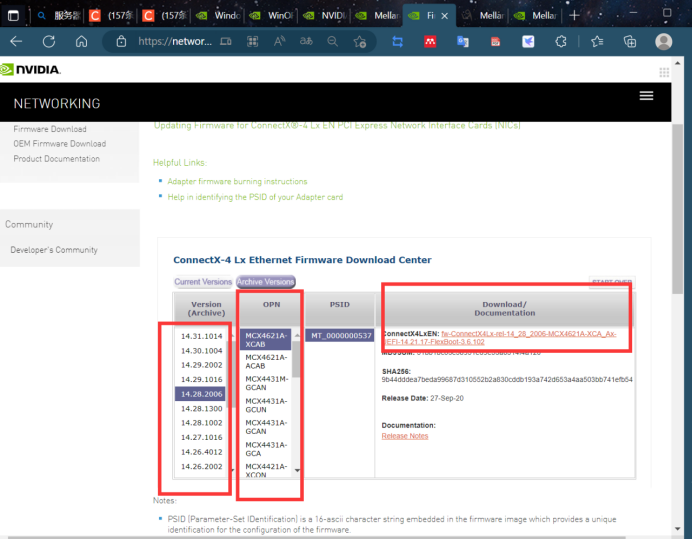Select OPN MCX4431M-GCAN
Screen dimensions: 693x539
[x=266, y=383]
